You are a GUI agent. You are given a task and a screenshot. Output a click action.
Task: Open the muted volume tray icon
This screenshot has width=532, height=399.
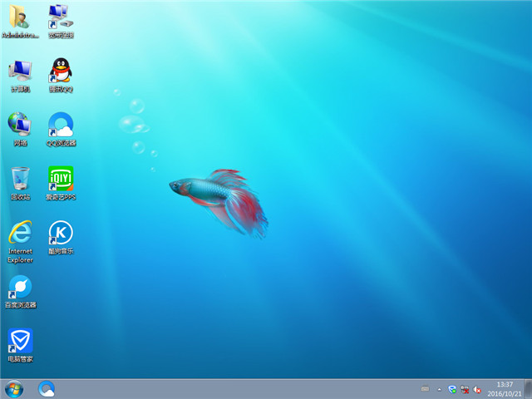(477, 390)
